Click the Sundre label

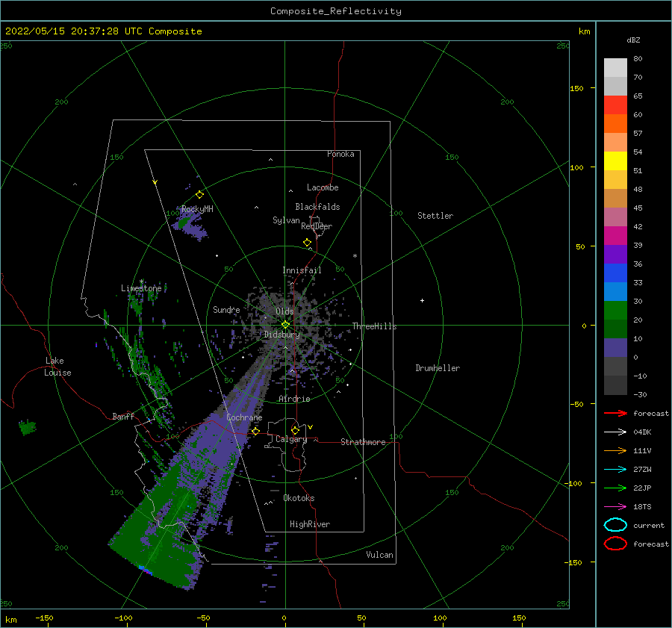pyautogui.click(x=226, y=309)
